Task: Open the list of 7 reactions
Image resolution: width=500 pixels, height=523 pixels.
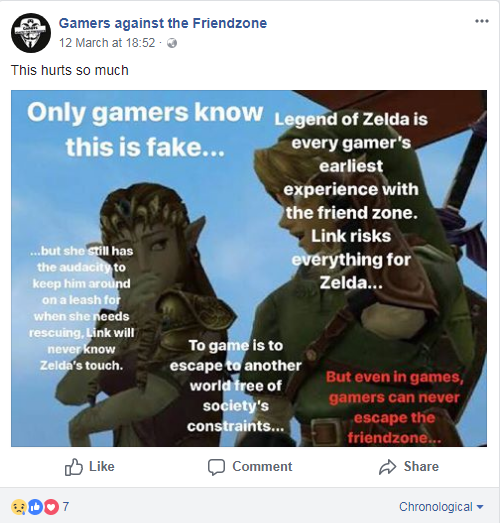Action: click(x=66, y=507)
